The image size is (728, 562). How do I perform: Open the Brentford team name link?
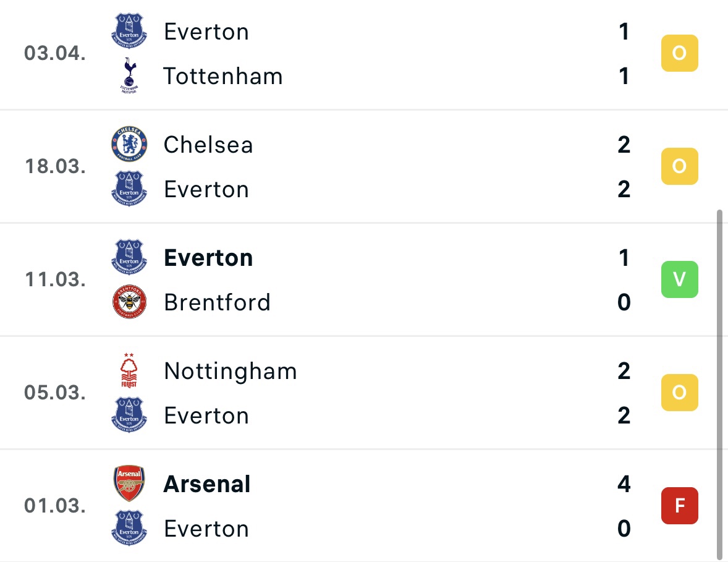[x=218, y=302]
